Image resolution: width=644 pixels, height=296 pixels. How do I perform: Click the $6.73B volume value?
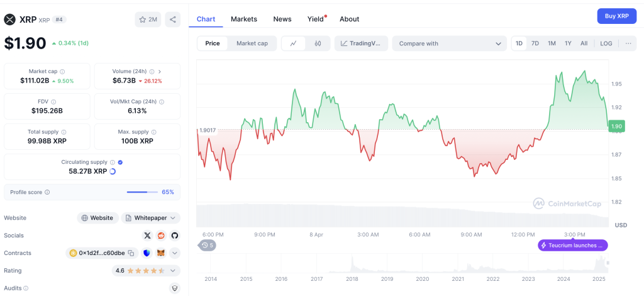pyautogui.click(x=124, y=81)
